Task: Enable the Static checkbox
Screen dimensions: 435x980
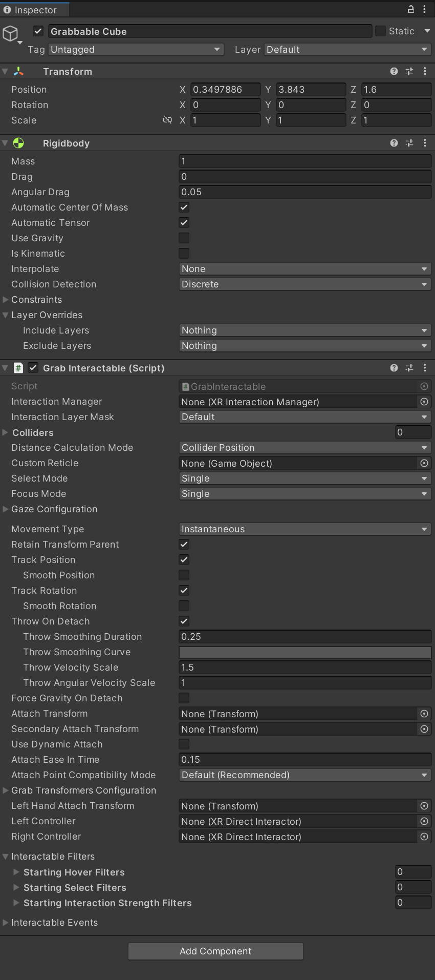Action: [x=380, y=31]
